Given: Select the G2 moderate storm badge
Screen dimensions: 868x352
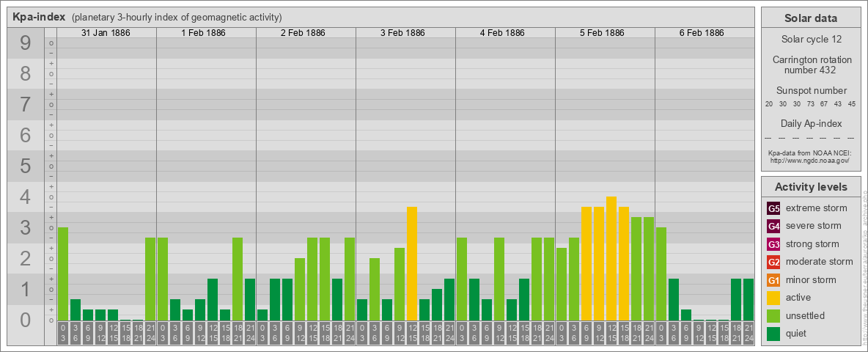Looking at the screenshot, I should 773,262.
